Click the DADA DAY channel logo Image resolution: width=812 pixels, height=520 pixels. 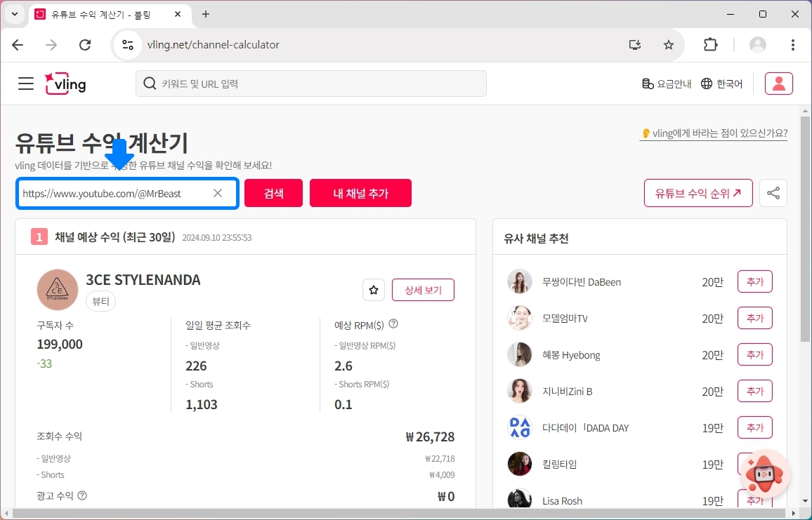pyautogui.click(x=519, y=427)
